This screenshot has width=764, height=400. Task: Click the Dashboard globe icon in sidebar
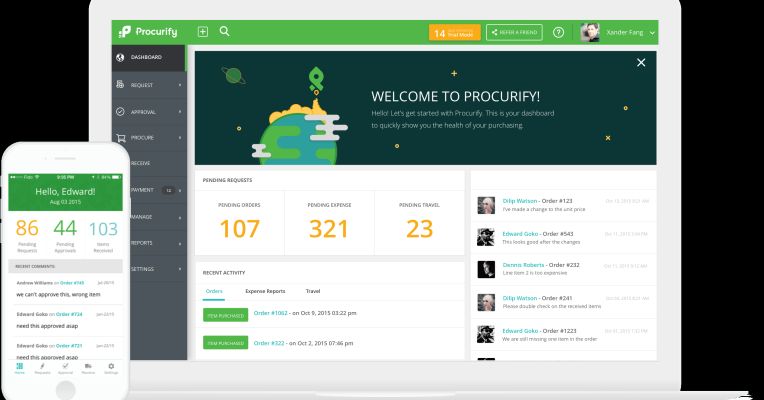click(x=120, y=57)
